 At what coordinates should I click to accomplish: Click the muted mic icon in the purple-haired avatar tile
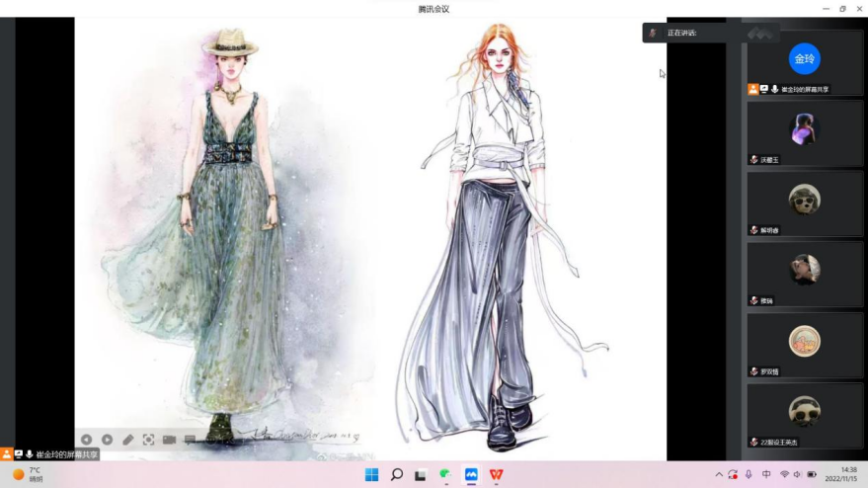pos(754,159)
